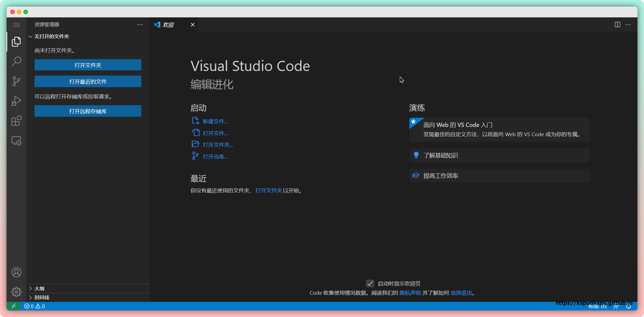Open the Search view icon

click(x=16, y=61)
